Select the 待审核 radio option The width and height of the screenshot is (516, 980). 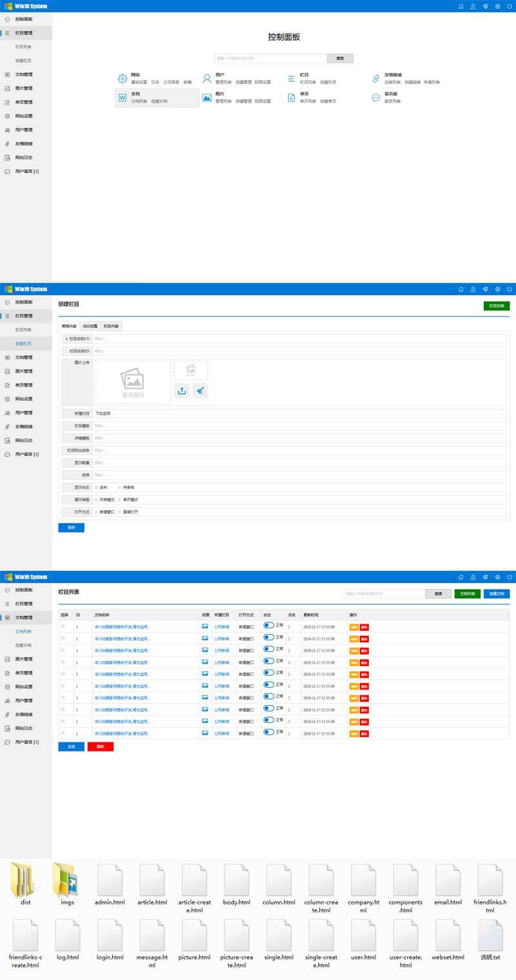tap(120, 487)
